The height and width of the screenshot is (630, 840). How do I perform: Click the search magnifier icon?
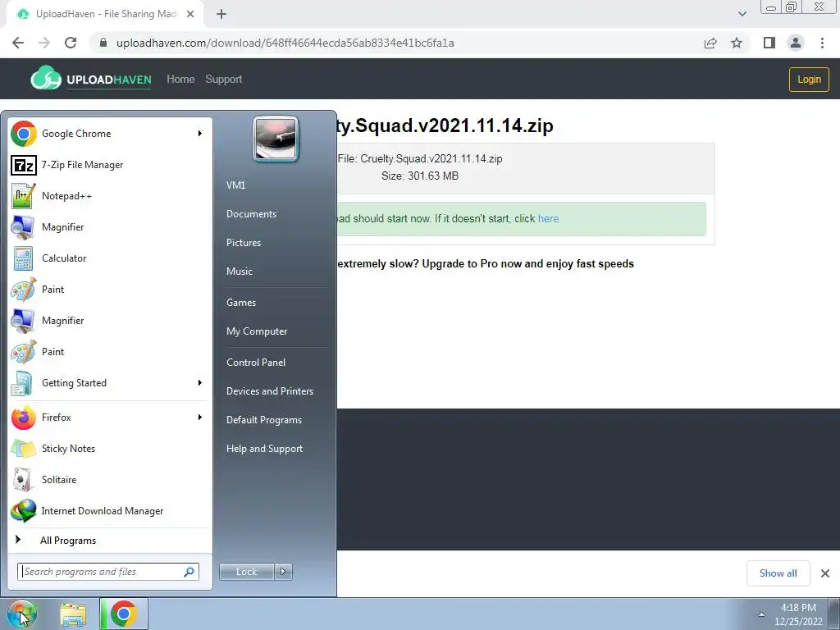[x=189, y=572]
